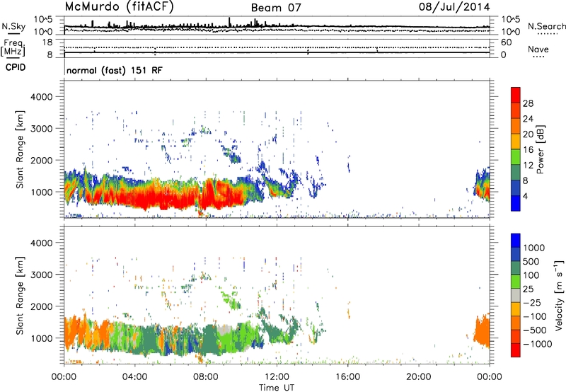This screenshot has height=392, width=566.
Task: Click the 16 label on the power colorbar
Action: [528, 150]
